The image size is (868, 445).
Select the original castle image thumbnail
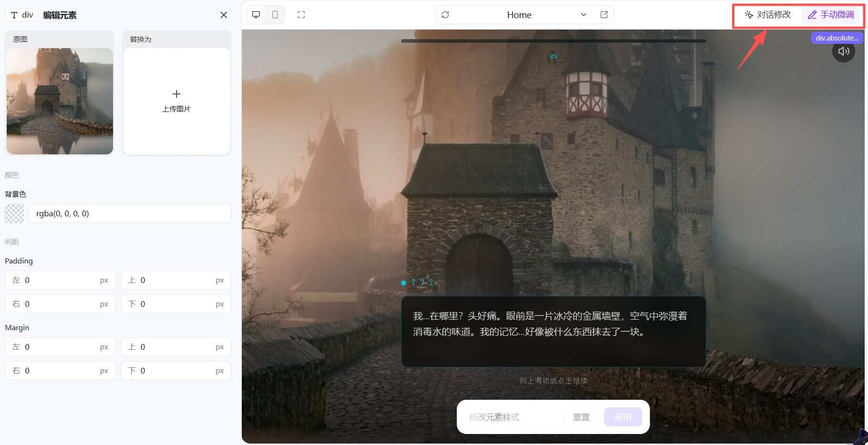tap(60, 101)
